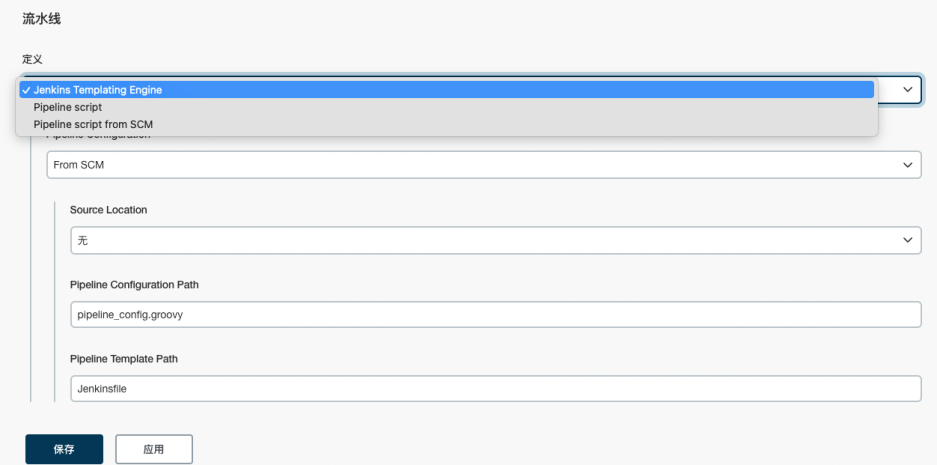Click the Pipeline Configuration Path label

pyautogui.click(x=134, y=284)
